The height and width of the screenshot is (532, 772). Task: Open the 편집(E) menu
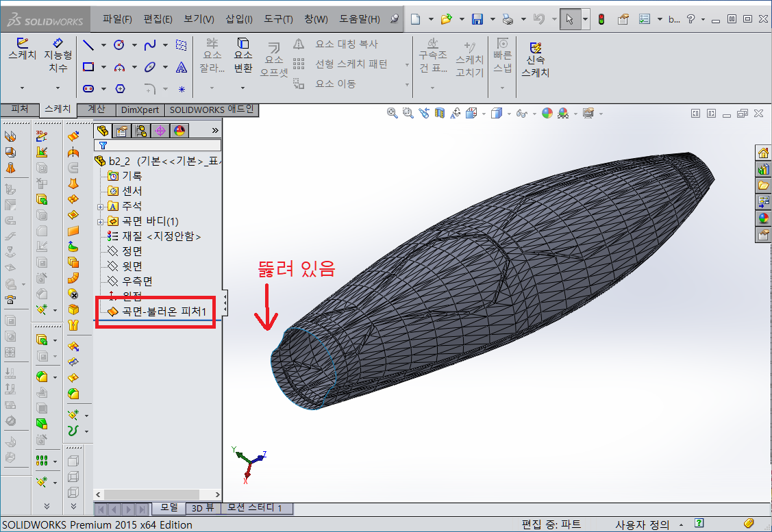coord(158,19)
